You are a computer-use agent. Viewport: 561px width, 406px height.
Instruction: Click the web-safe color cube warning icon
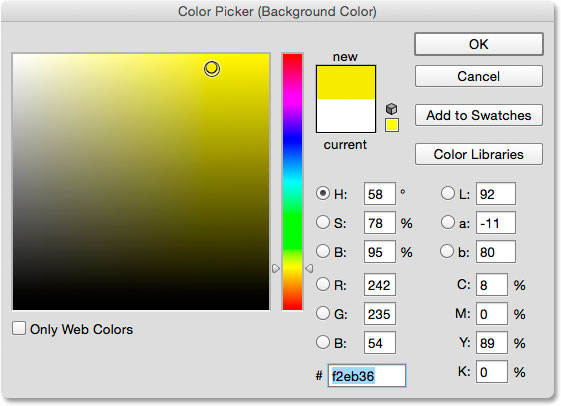pos(392,108)
